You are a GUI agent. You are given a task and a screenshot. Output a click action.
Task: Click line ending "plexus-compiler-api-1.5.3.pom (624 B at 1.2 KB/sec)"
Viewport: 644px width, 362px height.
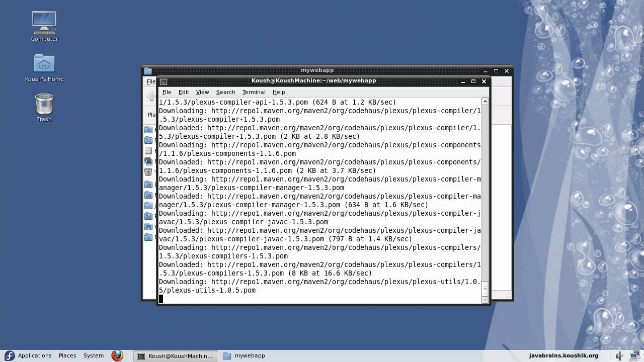[x=278, y=103]
